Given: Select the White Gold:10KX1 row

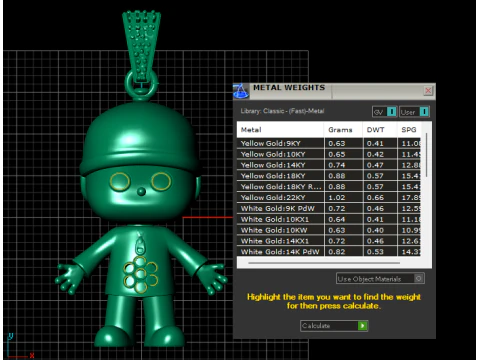Looking at the screenshot, I should pyautogui.click(x=329, y=219).
